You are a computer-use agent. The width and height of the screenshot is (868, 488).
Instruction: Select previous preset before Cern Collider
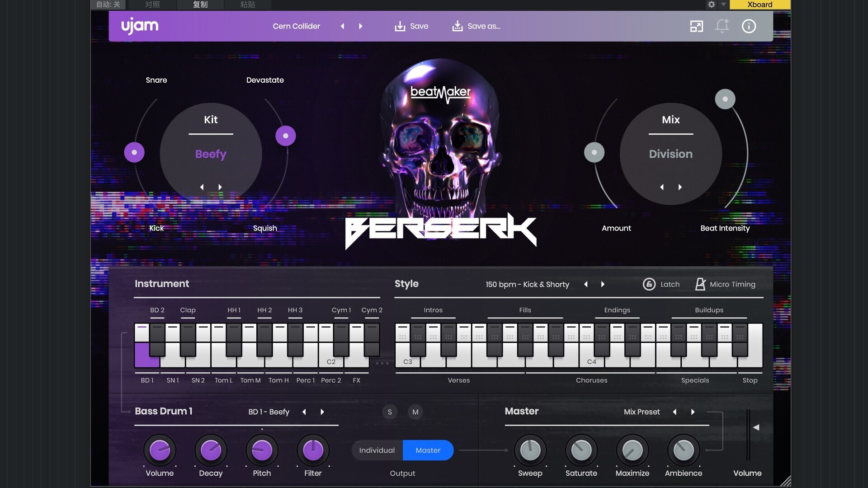342,26
